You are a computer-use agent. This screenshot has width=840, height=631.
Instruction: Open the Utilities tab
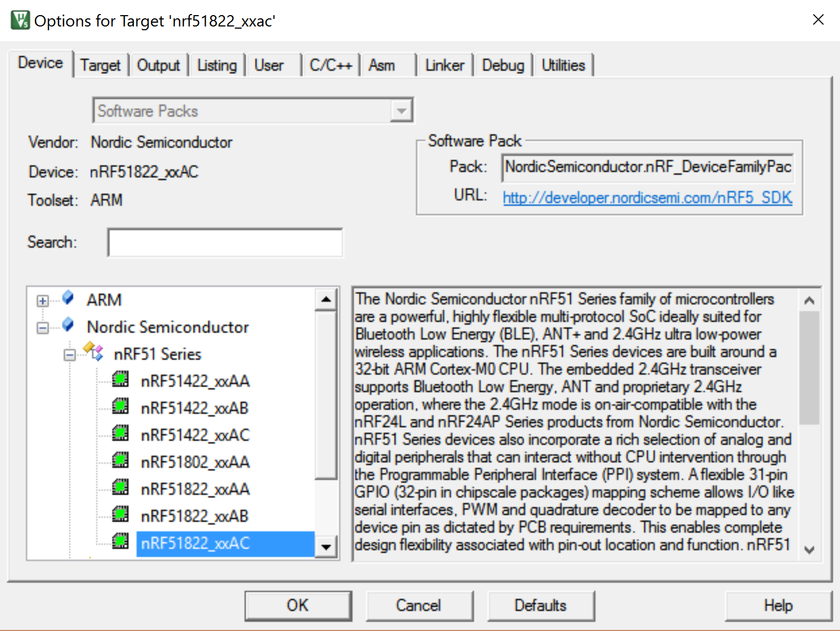(564, 65)
